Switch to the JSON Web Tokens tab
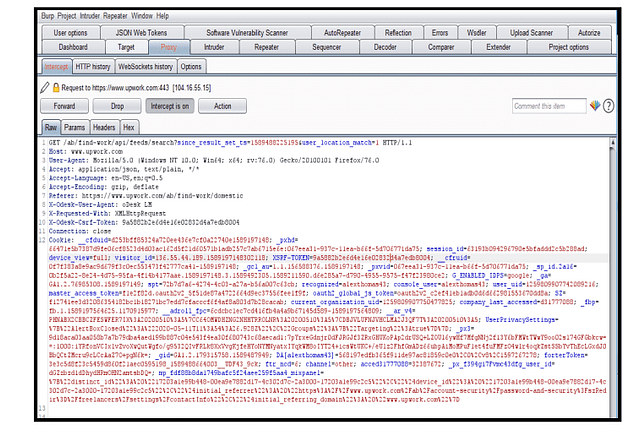640x441 pixels. (x=141, y=33)
